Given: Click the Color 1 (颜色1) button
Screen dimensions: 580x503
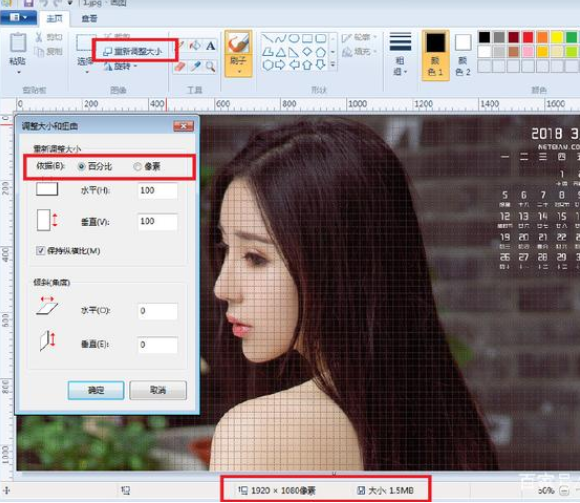Looking at the screenshot, I should 436,55.
